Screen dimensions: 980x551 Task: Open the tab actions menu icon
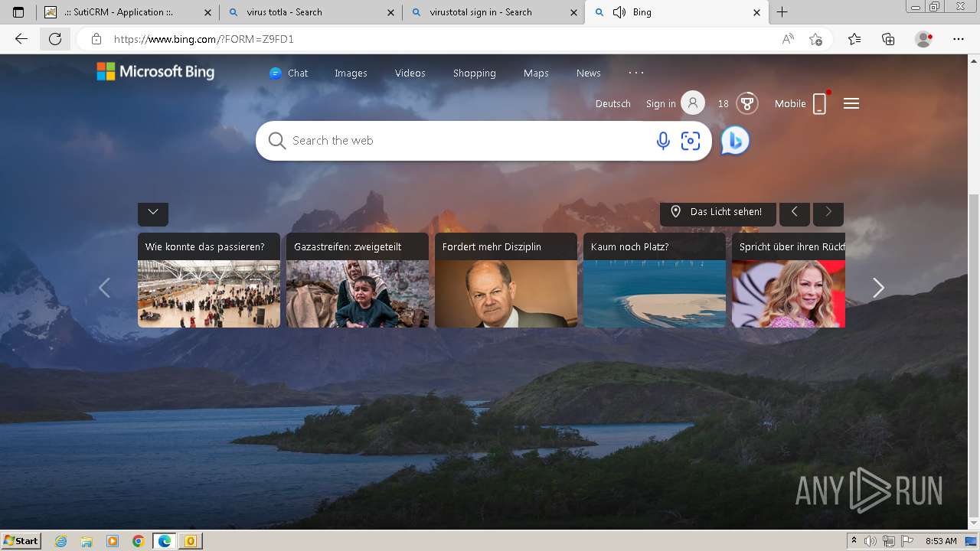pos(18,12)
